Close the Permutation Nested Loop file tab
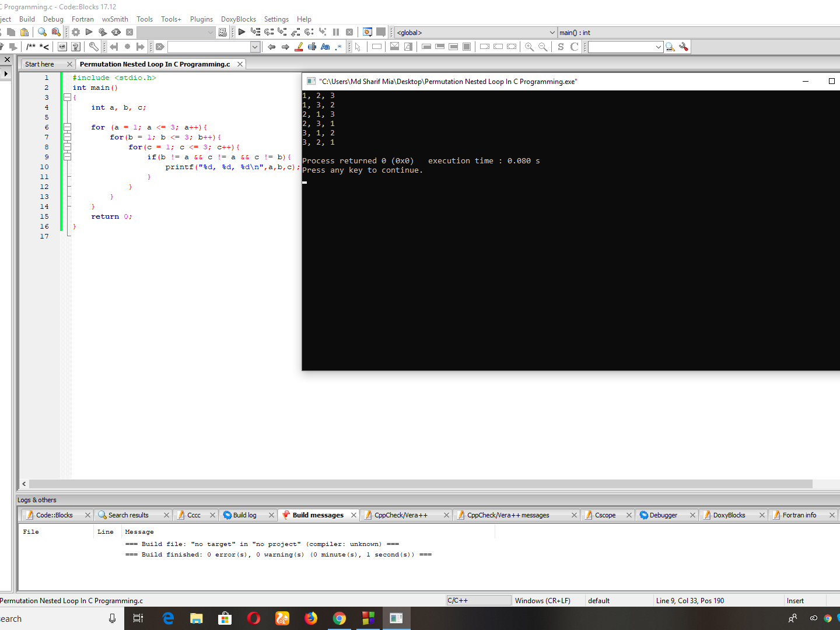840x630 pixels. pyautogui.click(x=240, y=64)
